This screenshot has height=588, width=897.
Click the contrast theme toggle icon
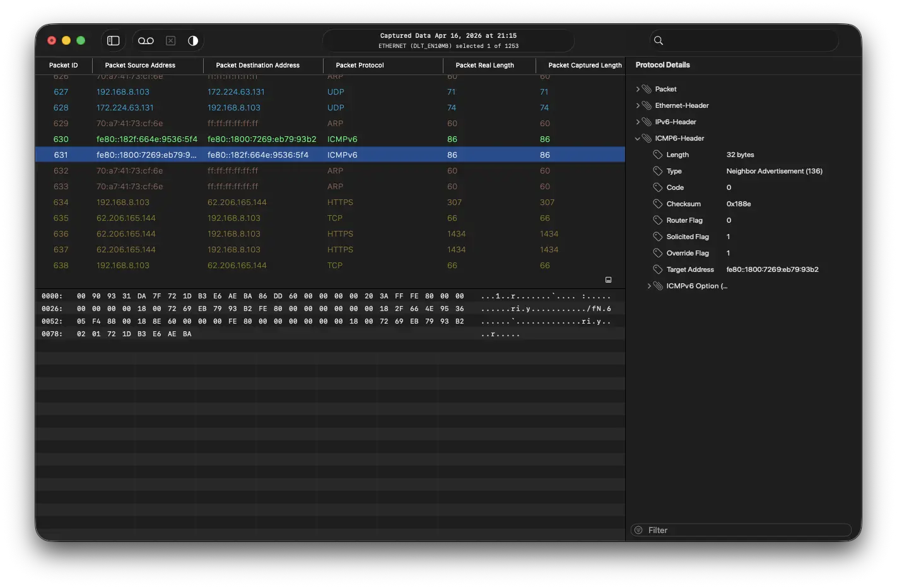click(192, 40)
